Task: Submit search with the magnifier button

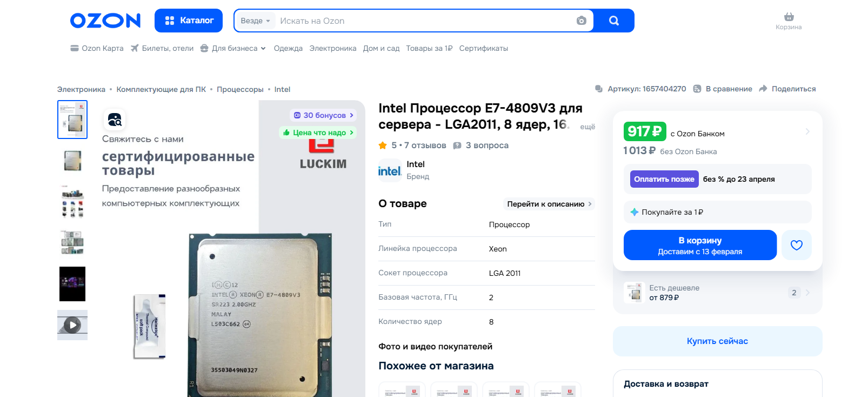Action: [x=613, y=21]
